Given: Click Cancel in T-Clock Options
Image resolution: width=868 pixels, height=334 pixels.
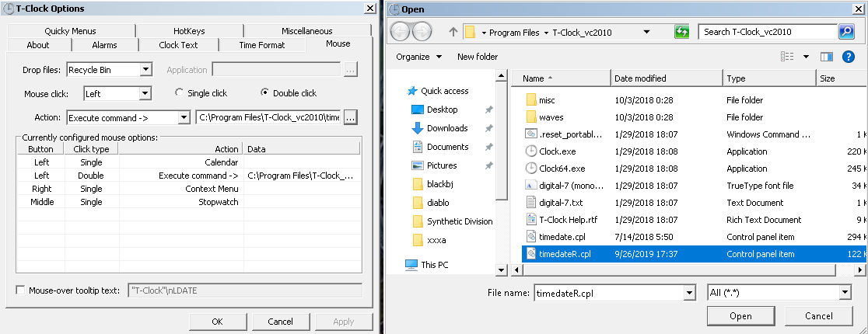Looking at the screenshot, I should [x=280, y=322].
